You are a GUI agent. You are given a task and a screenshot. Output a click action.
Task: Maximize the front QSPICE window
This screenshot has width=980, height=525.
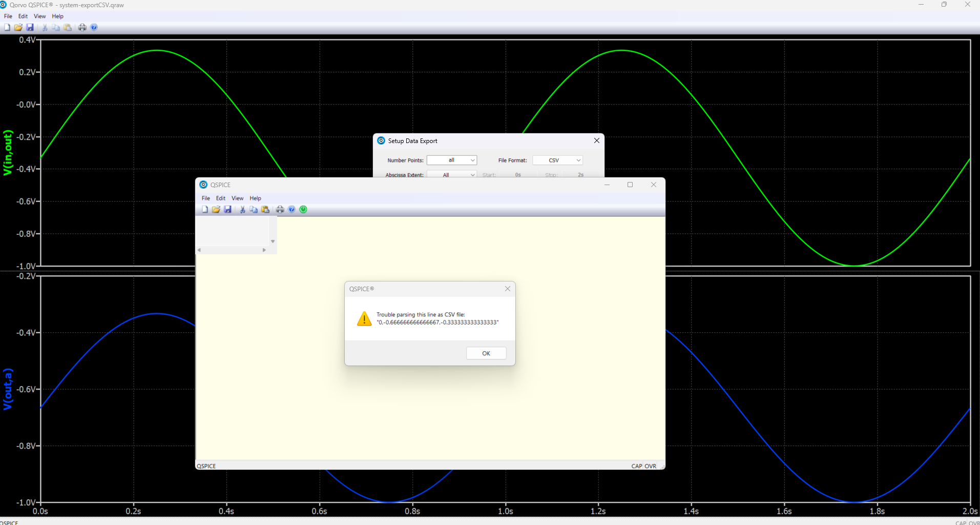tap(630, 185)
